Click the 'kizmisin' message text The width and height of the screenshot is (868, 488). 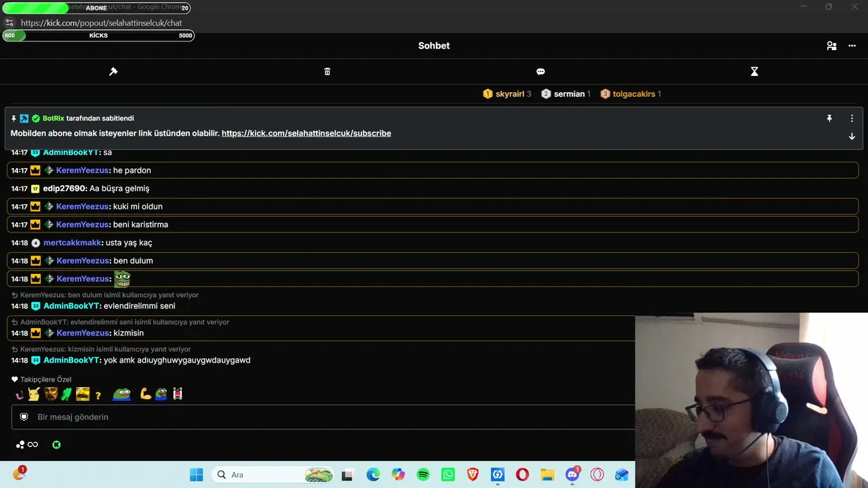coord(128,333)
